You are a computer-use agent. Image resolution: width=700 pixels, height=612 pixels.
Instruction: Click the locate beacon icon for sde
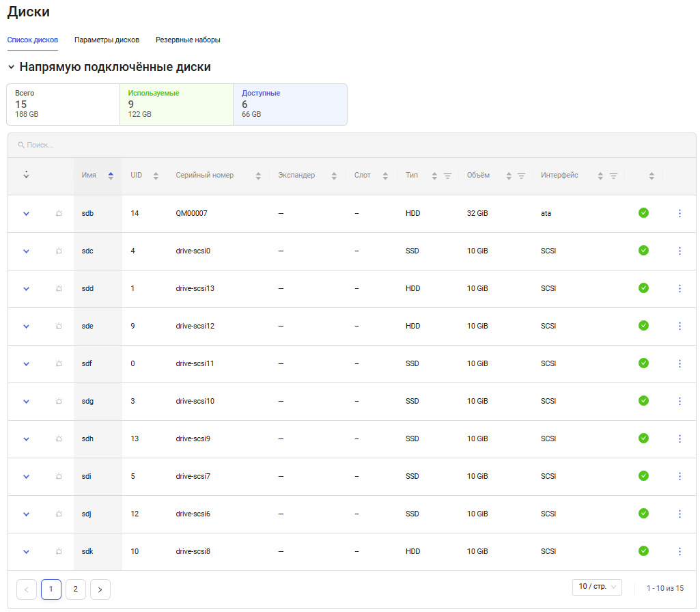(59, 326)
